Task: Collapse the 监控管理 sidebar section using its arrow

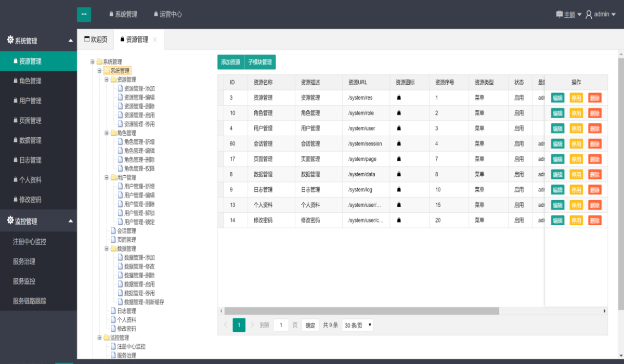Action: pyautogui.click(x=71, y=221)
